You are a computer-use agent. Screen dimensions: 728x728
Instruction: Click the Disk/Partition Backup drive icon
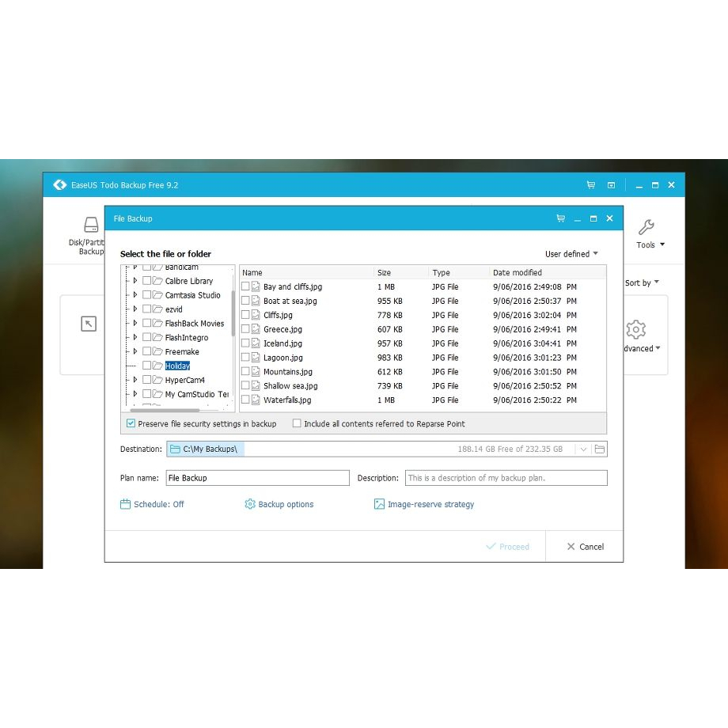92,225
